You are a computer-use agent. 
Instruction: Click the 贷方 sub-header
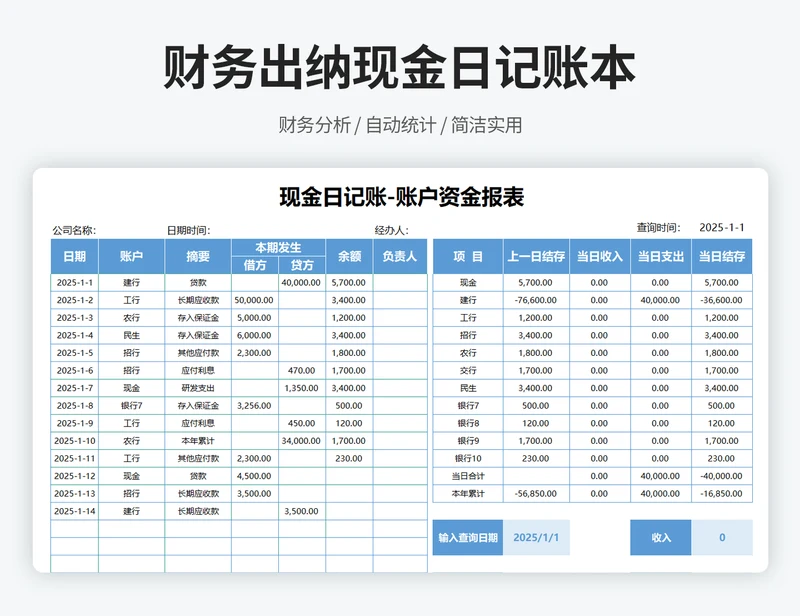click(302, 265)
